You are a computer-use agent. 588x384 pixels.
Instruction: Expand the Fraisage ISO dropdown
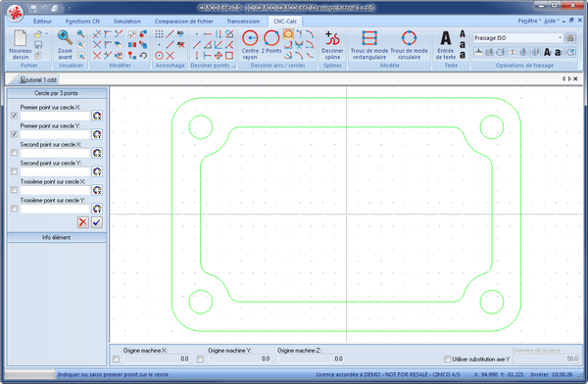point(560,38)
